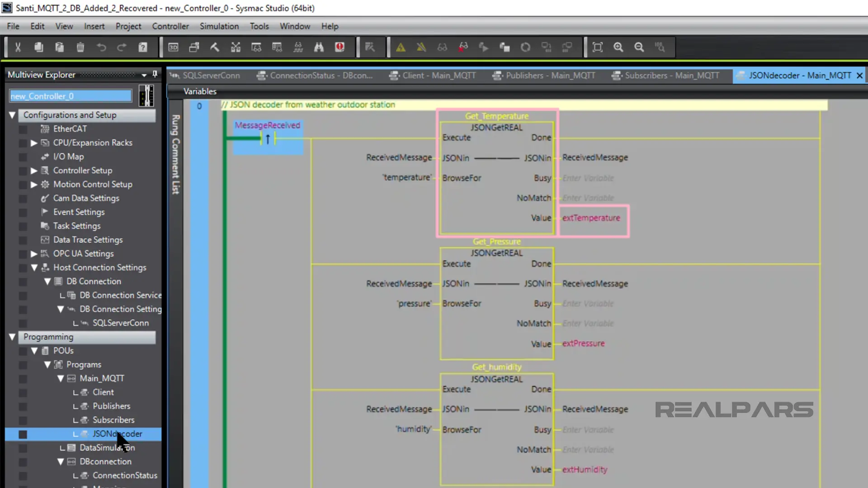Click the binoculars Find icon

(x=319, y=47)
